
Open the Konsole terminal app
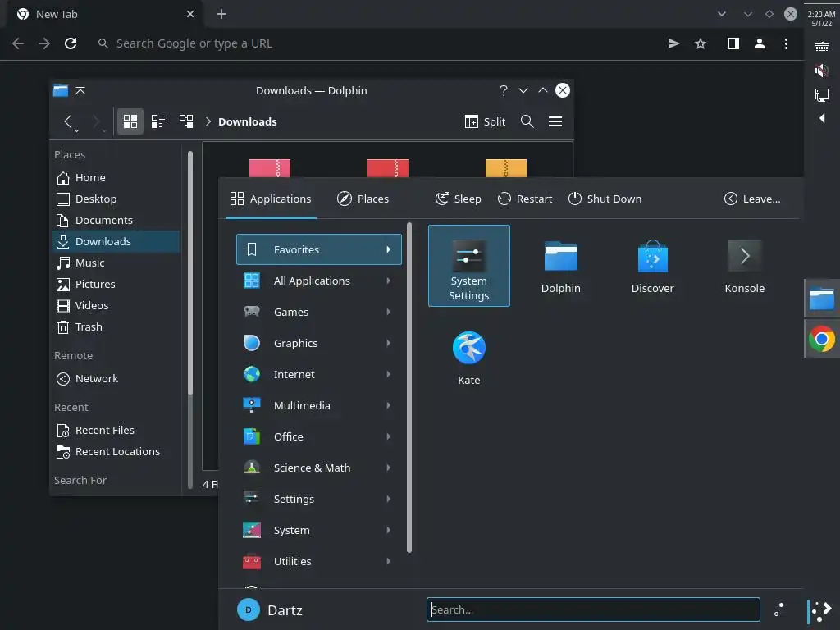(744, 267)
